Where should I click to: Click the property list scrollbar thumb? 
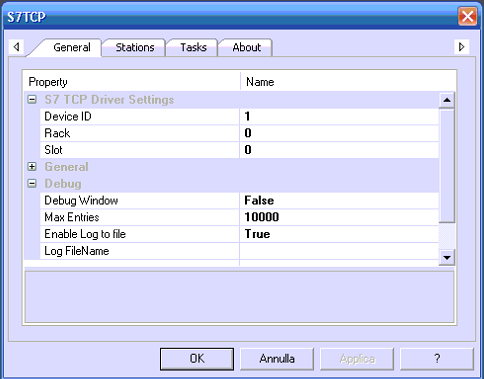click(x=447, y=165)
